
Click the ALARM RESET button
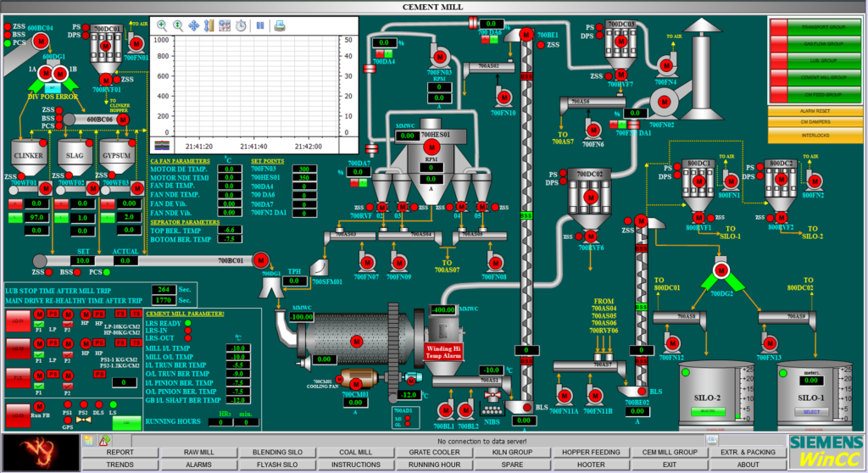(815, 111)
